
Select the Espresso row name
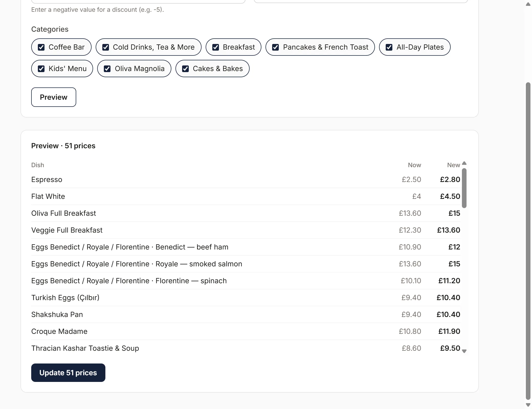point(47,179)
